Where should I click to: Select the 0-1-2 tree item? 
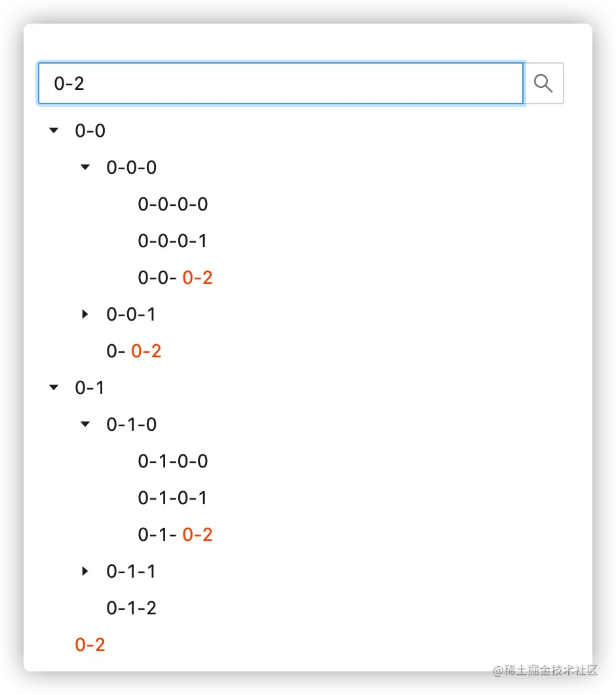[132, 608]
